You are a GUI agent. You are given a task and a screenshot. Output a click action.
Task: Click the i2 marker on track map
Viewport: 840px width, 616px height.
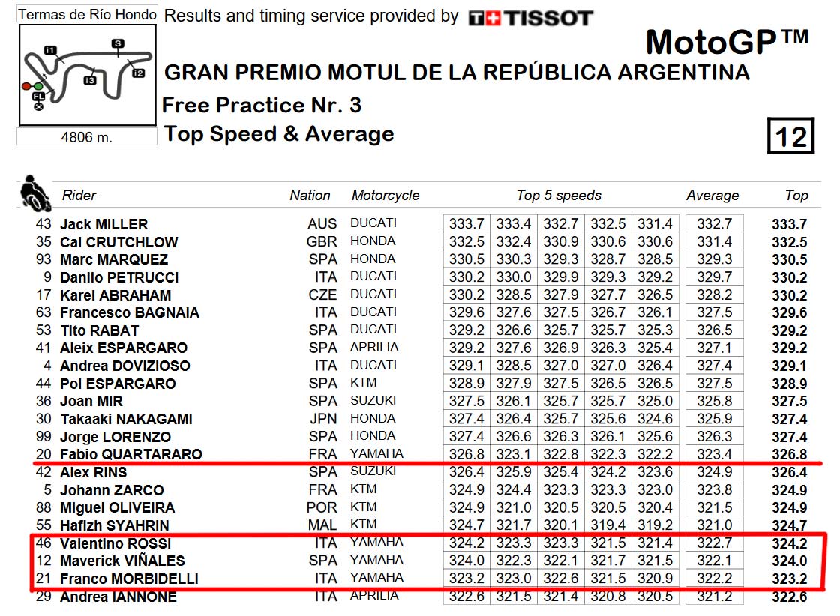pos(138,73)
